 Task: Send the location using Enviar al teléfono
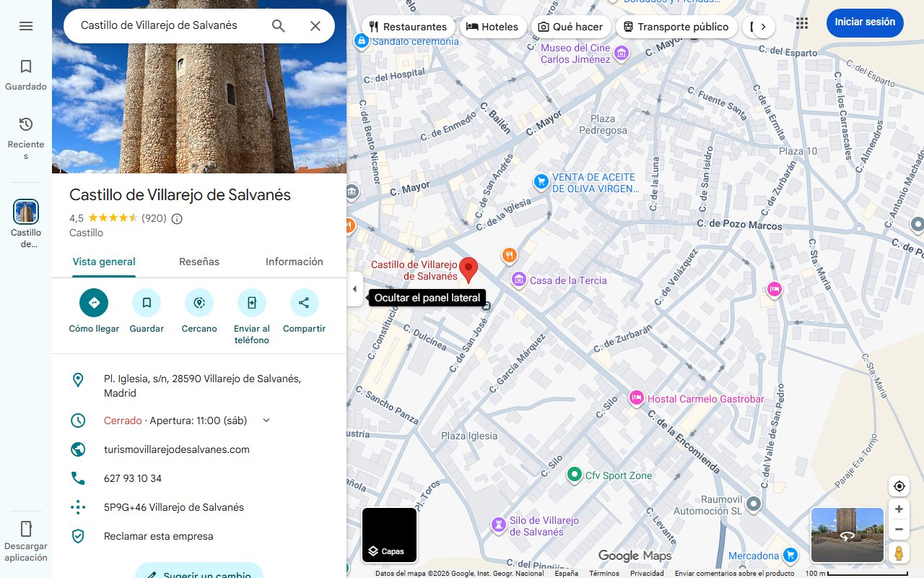pos(251,302)
